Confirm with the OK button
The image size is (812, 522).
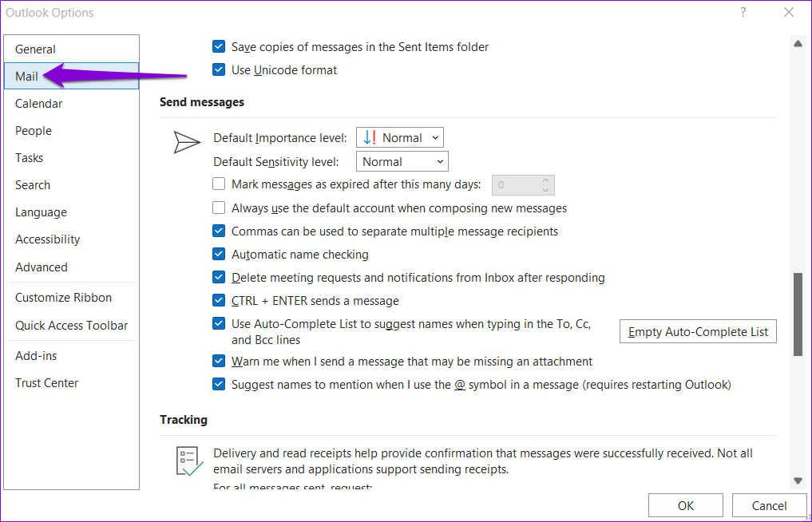click(x=686, y=506)
